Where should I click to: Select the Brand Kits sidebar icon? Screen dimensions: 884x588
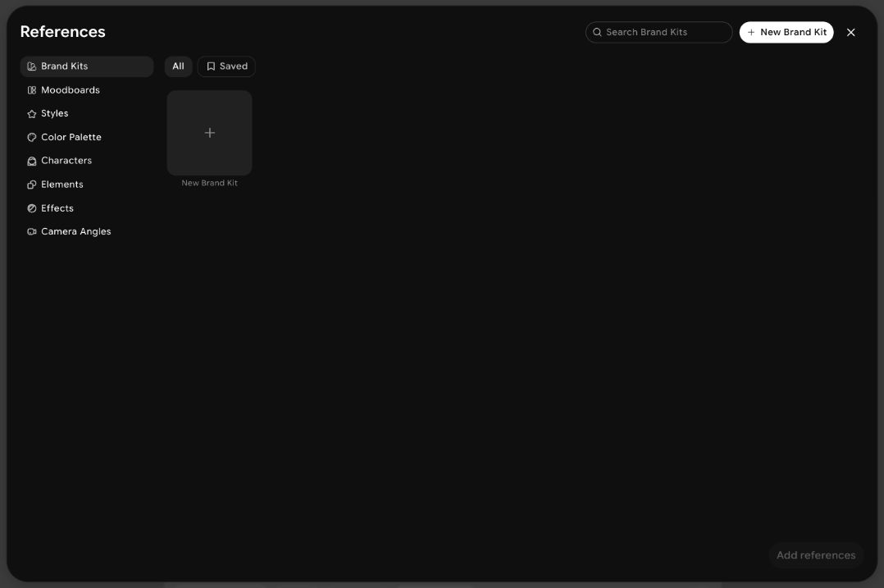tap(31, 66)
